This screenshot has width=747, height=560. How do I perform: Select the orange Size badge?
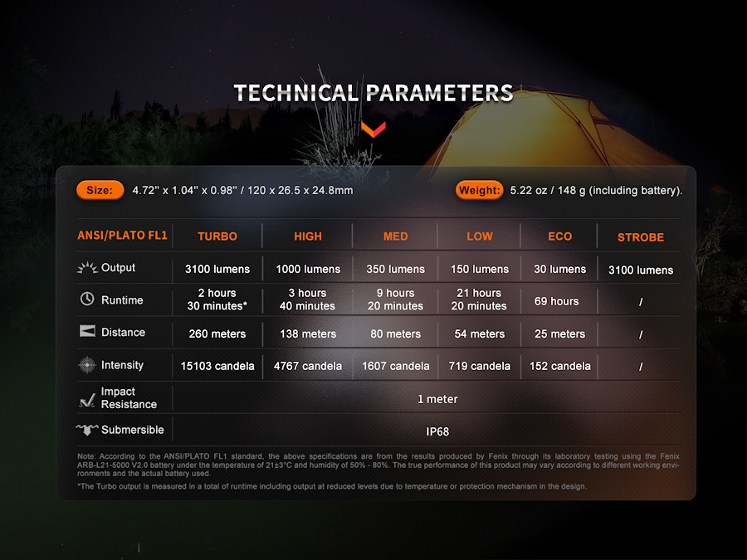pos(100,190)
